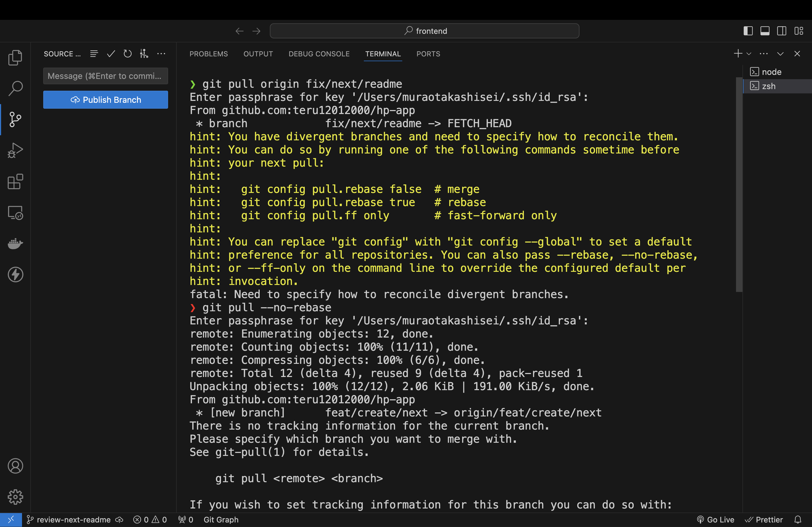Open the new terminal launch profile dropdown
This screenshot has height=527, width=812.
point(749,54)
